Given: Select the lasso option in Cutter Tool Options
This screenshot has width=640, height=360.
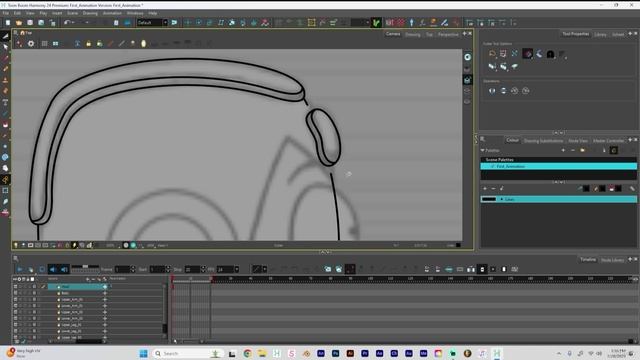Looking at the screenshot, I should tap(492, 53).
